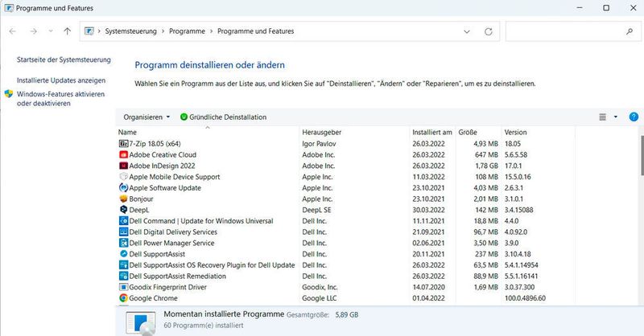The height and width of the screenshot is (336, 644).
Task: Click Gründliche Deinstallation button
Action: [224, 117]
